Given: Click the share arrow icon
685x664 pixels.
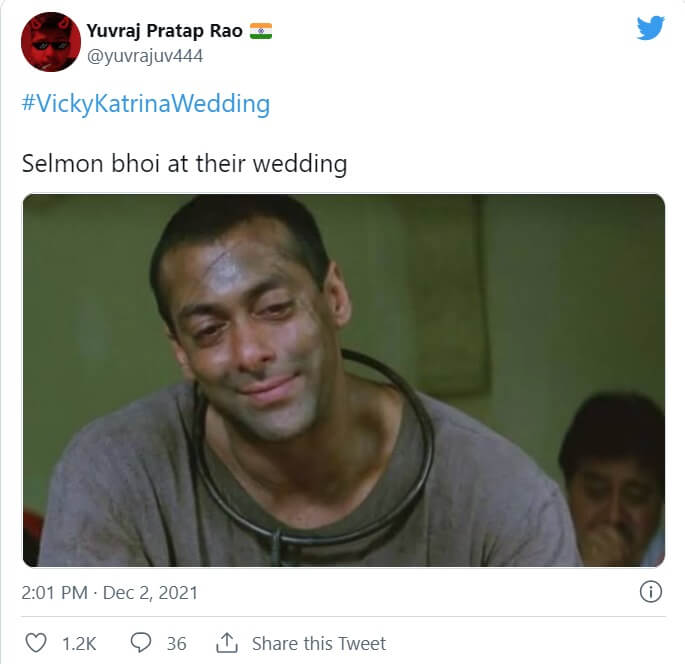Looking at the screenshot, I should point(227,642).
